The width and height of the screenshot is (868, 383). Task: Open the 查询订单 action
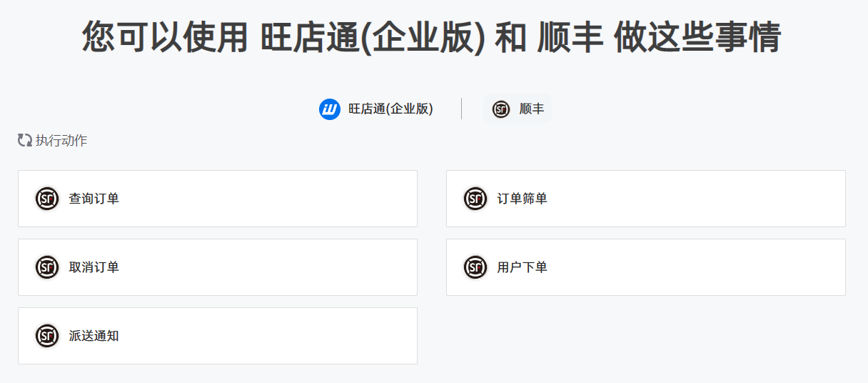click(x=218, y=199)
